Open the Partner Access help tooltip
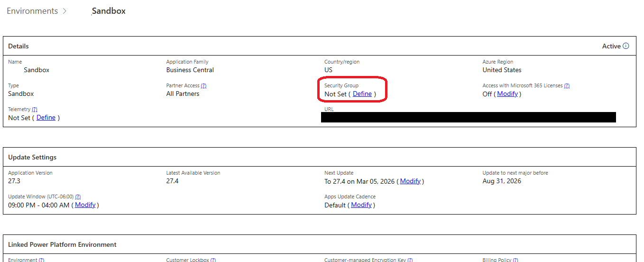The image size is (644, 262). (203, 86)
